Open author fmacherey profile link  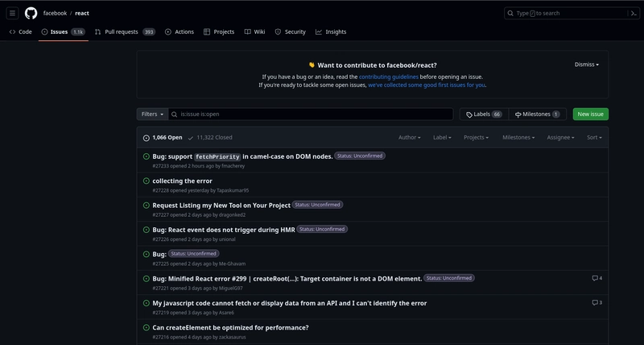[x=233, y=166]
